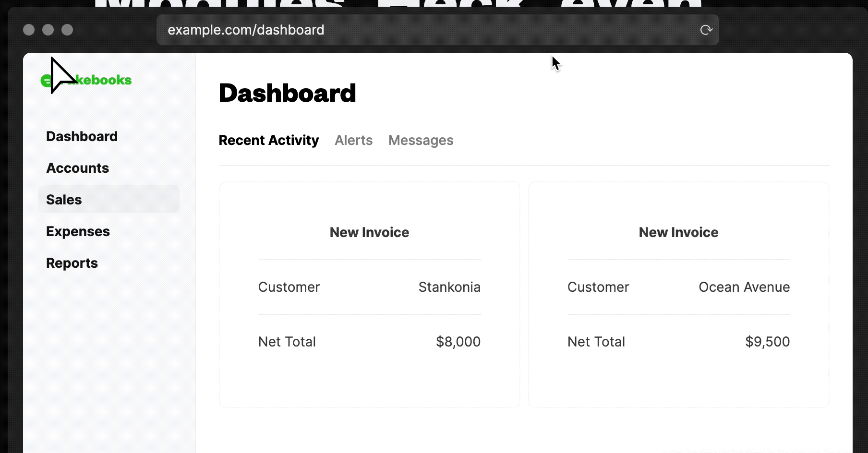Focus the example.com/dashboard address bar
Image resolution: width=868 pixels, height=453 pixels.
coord(422,30)
